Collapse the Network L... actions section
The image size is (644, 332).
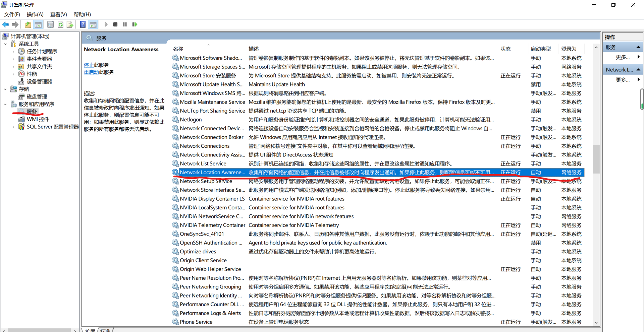tap(638, 70)
